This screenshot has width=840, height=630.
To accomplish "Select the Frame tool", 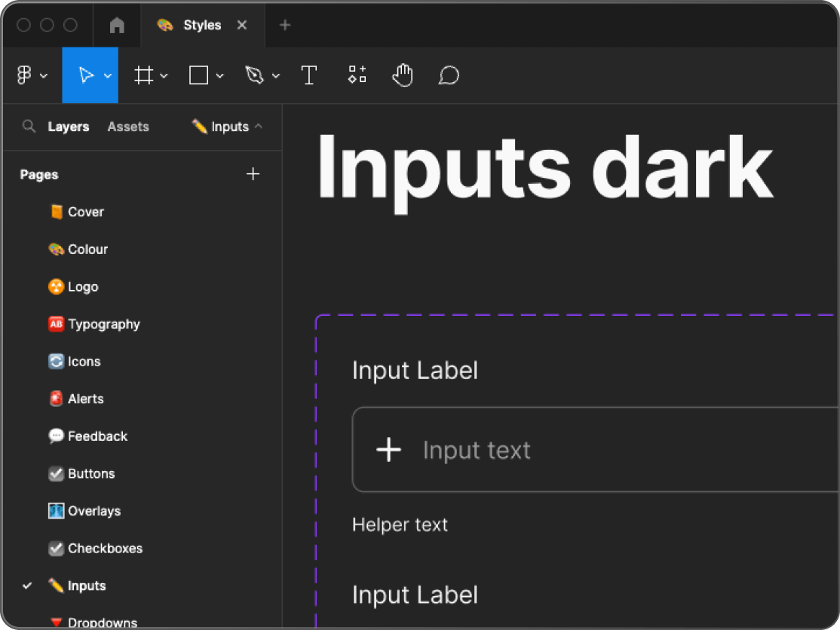I will [x=143, y=75].
